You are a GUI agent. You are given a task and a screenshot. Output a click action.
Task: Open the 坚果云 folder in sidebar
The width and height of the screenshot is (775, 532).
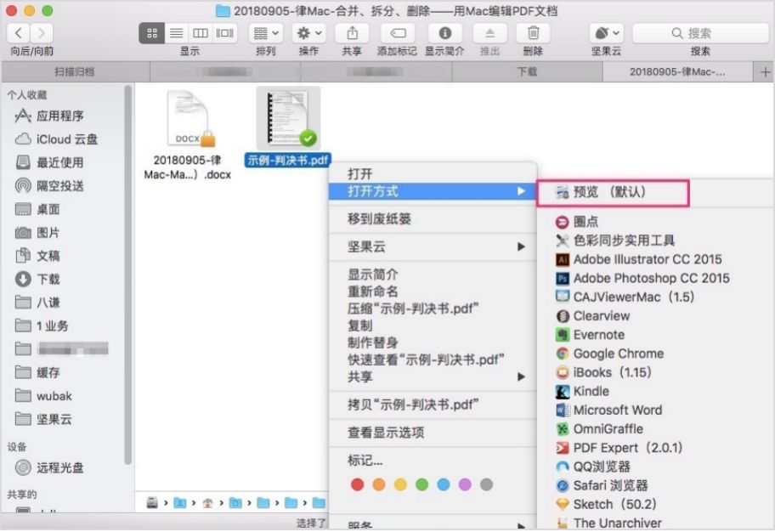[x=43, y=419]
